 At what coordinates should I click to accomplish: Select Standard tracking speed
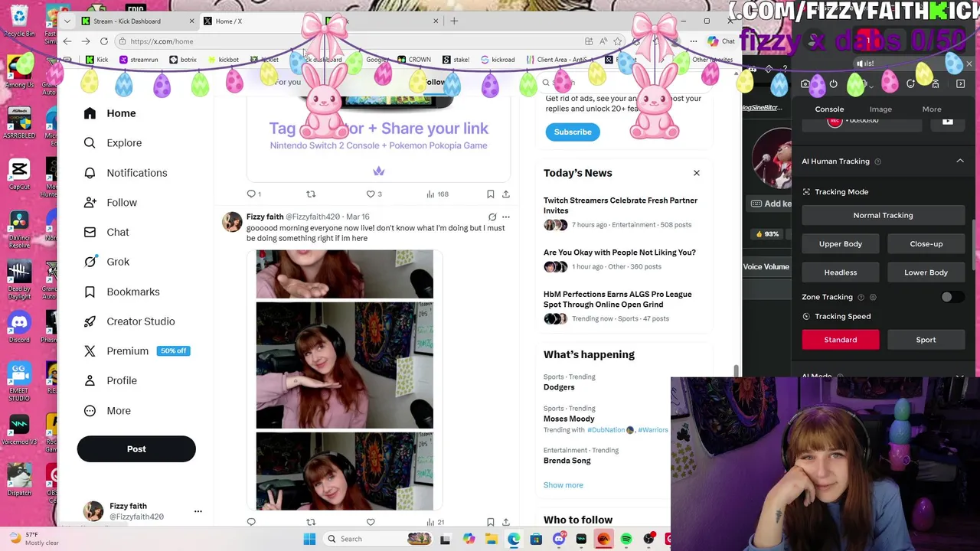tap(841, 340)
